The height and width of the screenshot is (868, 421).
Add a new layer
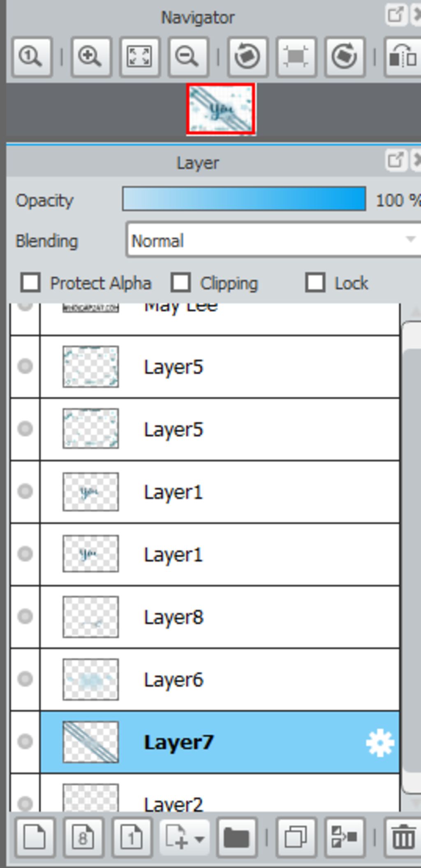click(35, 837)
